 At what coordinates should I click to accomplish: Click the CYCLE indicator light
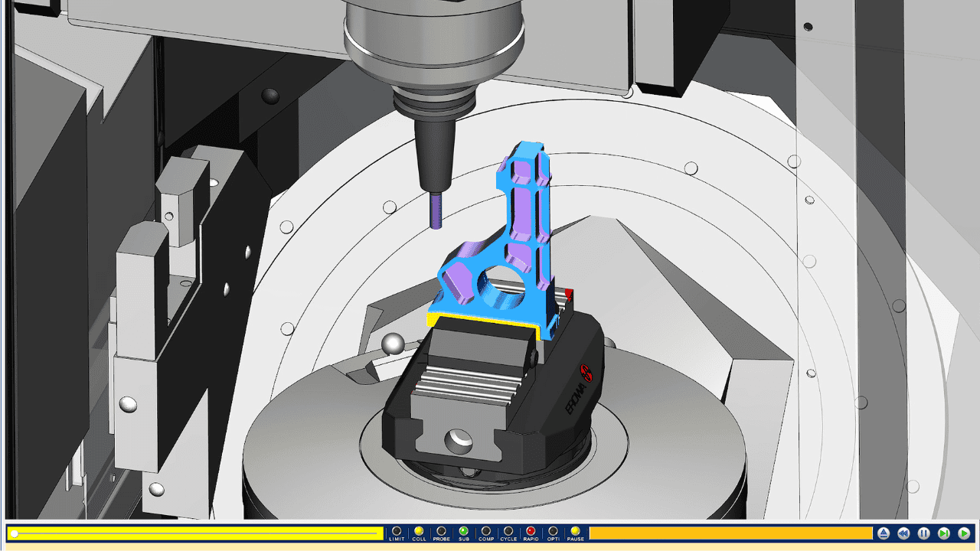[508, 530]
